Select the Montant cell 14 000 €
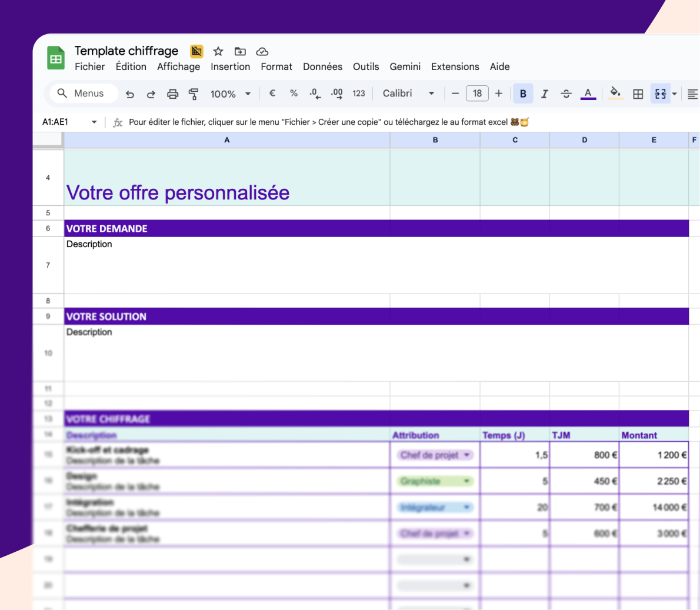Screen dimensions: 700x610 pos(654,507)
